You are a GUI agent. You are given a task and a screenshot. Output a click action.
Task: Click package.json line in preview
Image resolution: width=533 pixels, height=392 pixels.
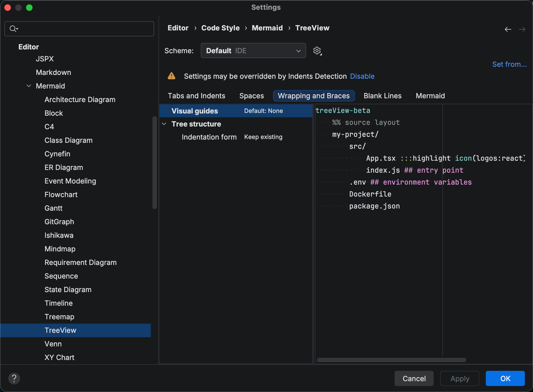click(x=375, y=206)
